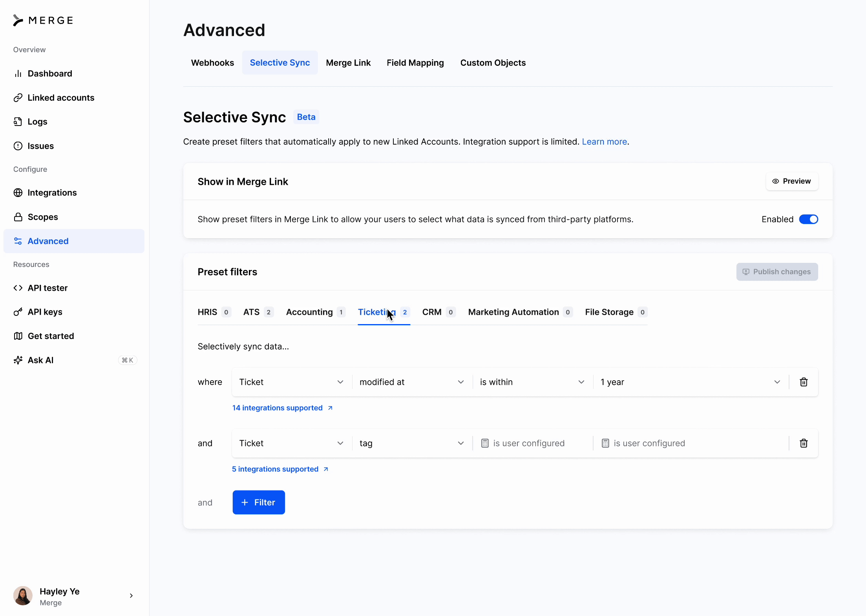Click the second is user configured field
The image size is (866, 616).
tap(691, 443)
